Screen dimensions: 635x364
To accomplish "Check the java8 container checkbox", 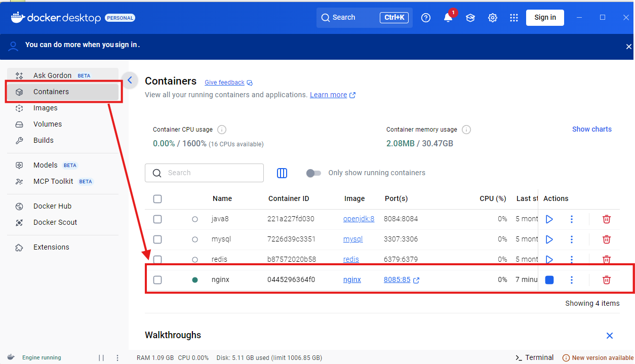I will 157,219.
